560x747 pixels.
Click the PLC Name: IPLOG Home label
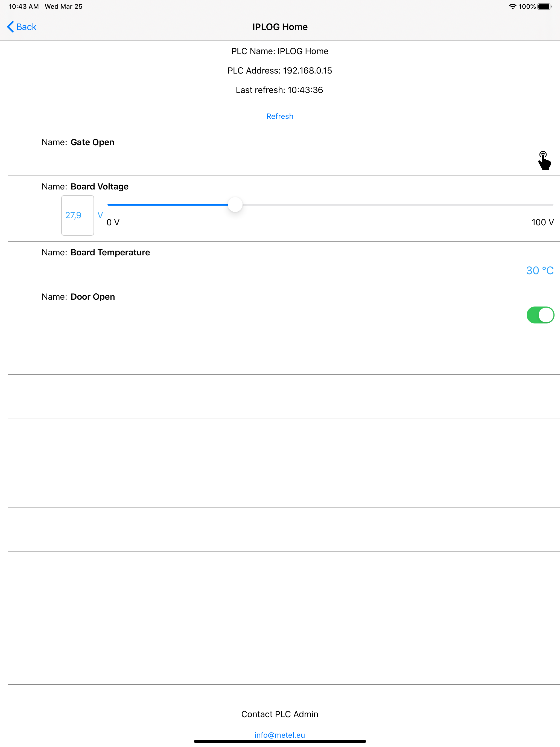tap(280, 51)
